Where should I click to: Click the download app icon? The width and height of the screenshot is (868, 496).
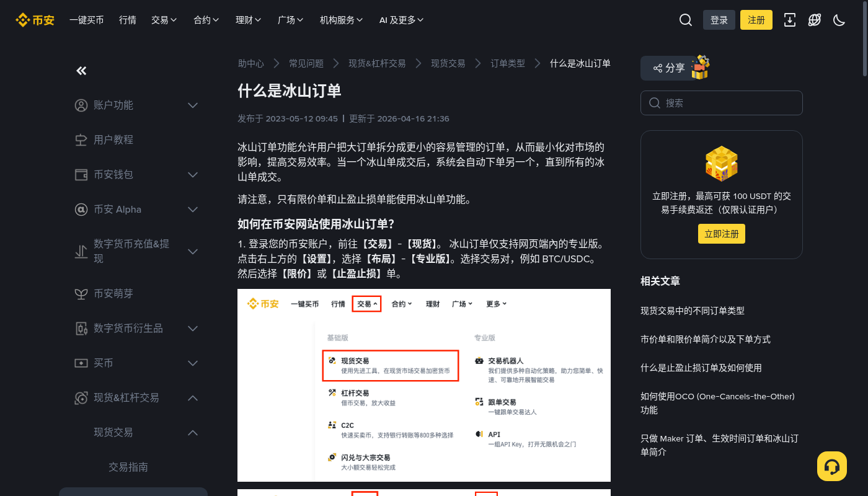point(790,20)
